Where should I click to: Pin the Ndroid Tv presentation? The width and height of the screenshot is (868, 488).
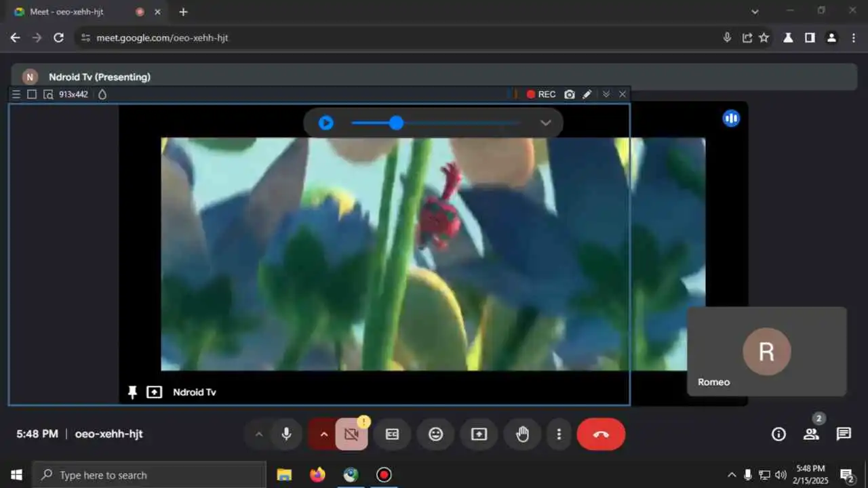tap(132, 392)
